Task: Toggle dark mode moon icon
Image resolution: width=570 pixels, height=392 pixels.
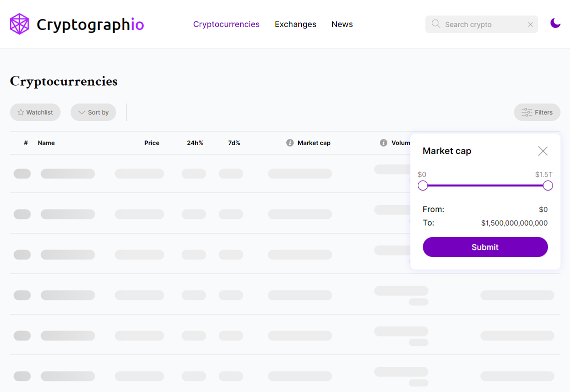Action: 555,23
